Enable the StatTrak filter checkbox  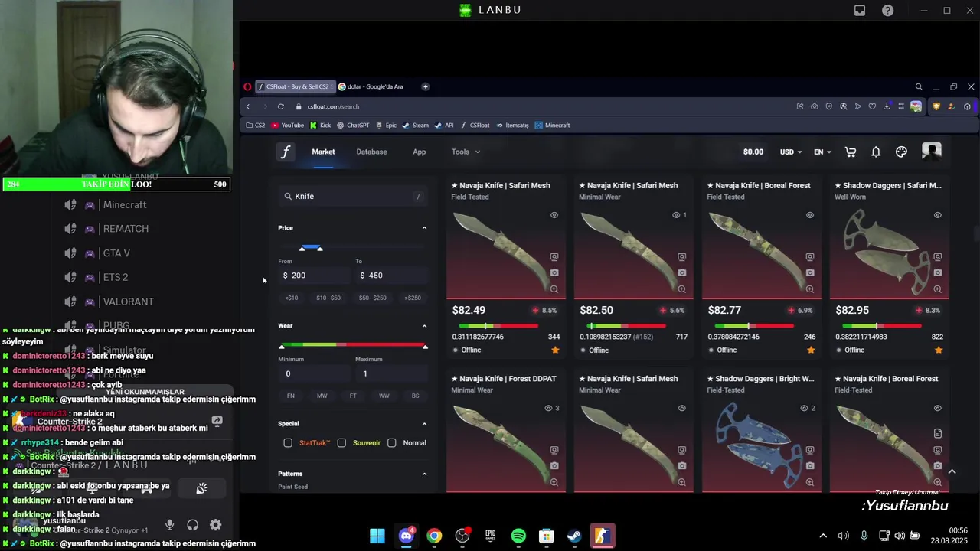(x=288, y=442)
